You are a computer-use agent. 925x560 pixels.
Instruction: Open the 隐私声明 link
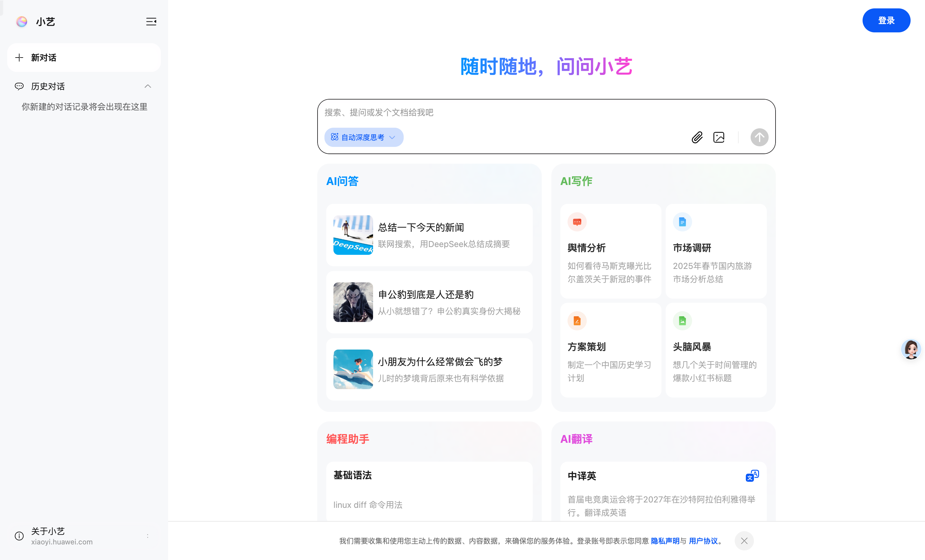tap(665, 541)
